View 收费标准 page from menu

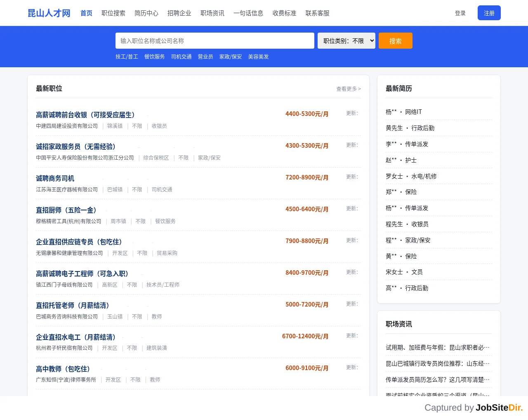tap(285, 13)
